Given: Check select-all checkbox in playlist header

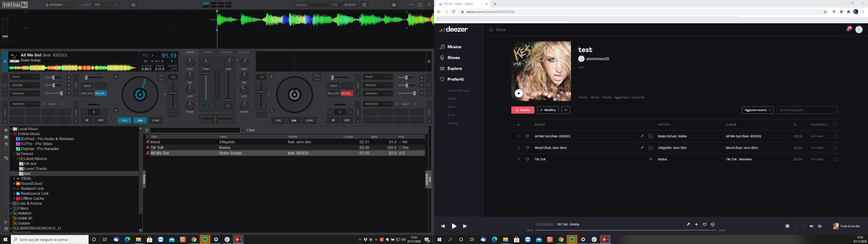Looking at the screenshot, I should [x=835, y=125].
